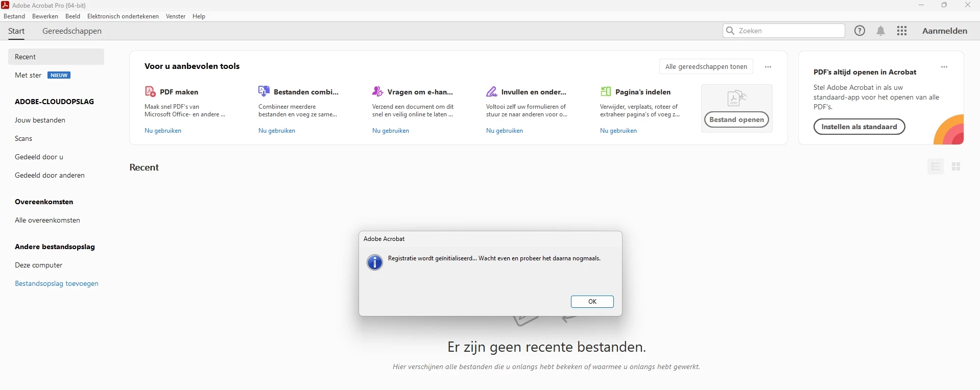Viewport: 980px width, 390px height.
Task: Click the search magnifier icon
Action: pos(731,31)
